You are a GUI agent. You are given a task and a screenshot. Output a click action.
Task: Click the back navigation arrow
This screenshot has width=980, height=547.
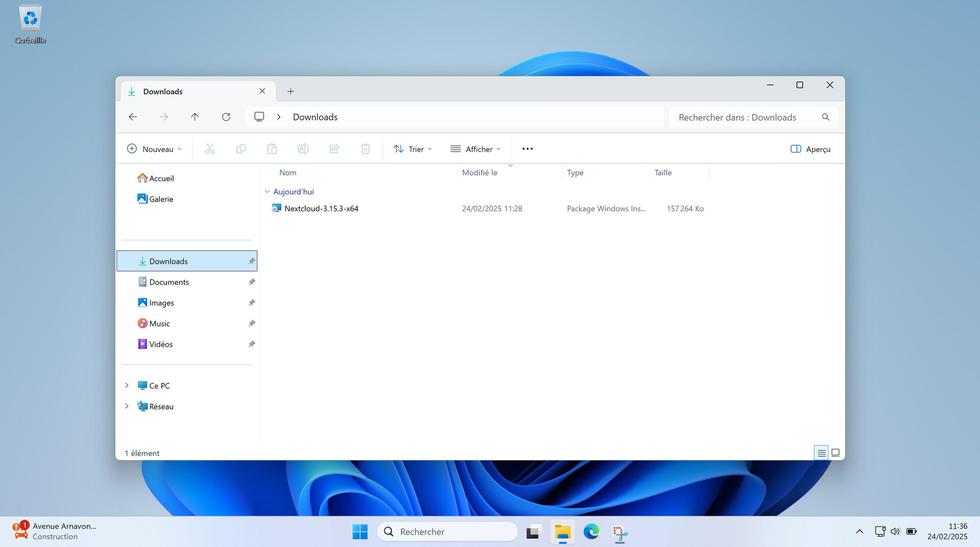point(133,117)
